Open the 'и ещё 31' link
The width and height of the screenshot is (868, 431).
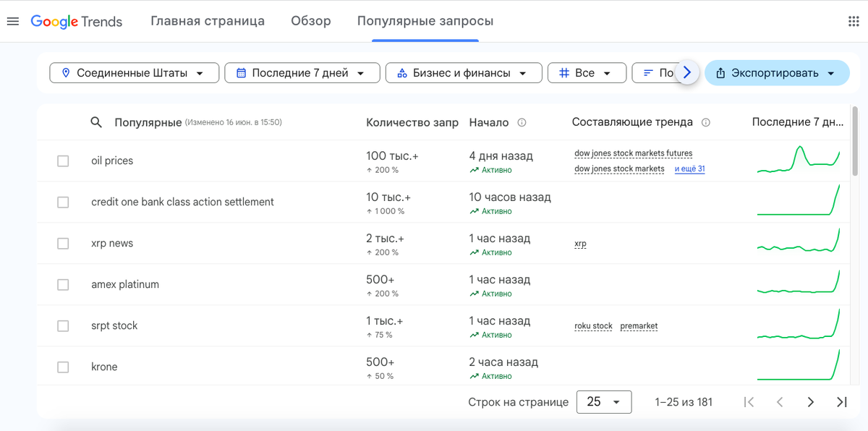pos(690,169)
